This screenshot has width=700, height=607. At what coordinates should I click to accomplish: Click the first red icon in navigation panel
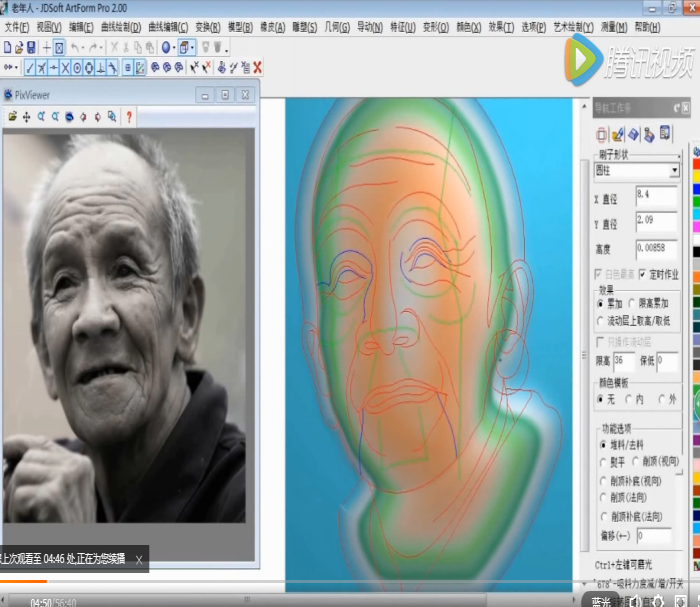pos(602,134)
